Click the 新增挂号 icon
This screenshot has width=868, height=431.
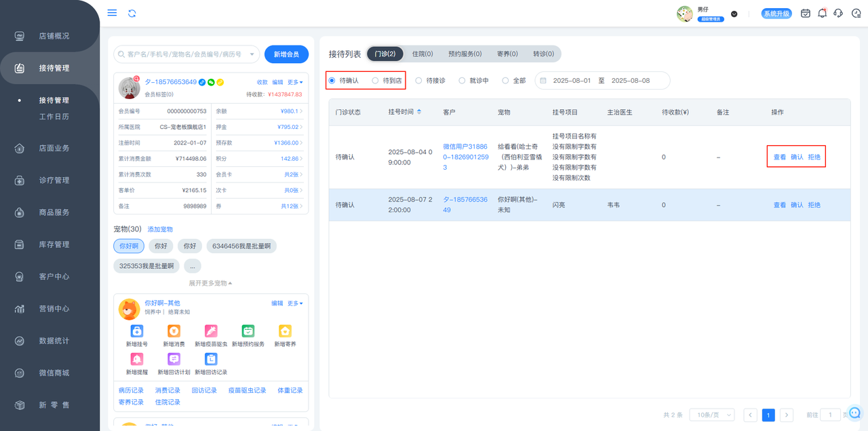coord(137,331)
